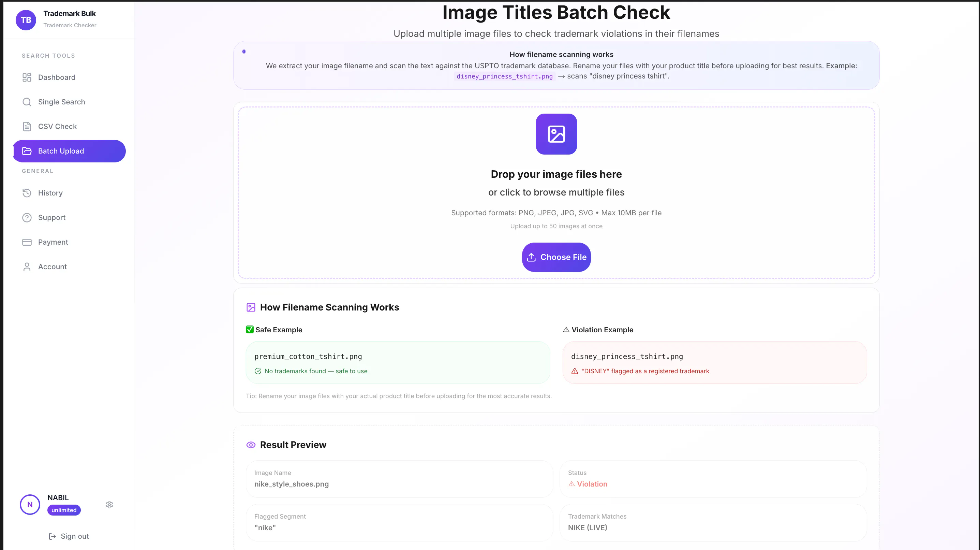Click the dashed drop zone area
The width and height of the screenshot is (980, 550).
[556, 192]
